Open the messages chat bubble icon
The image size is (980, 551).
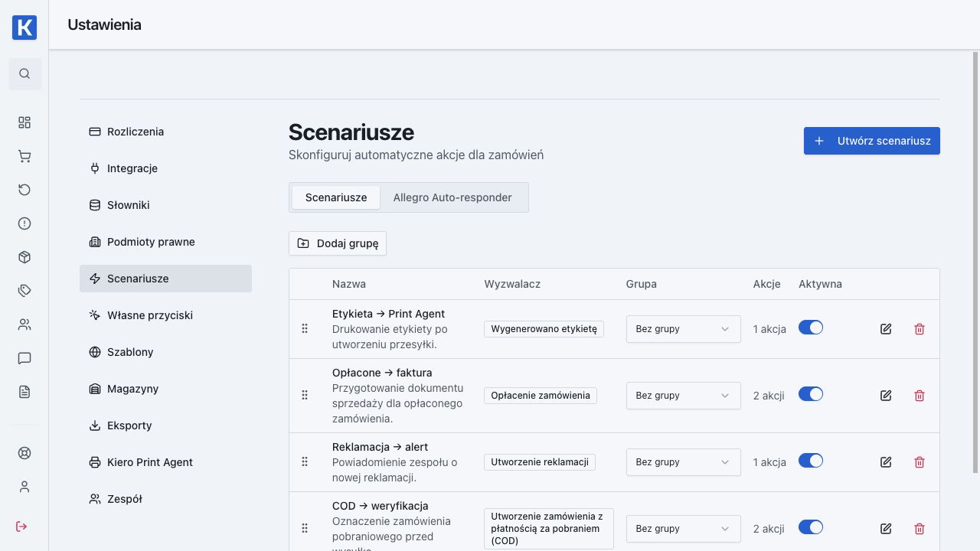pos(24,358)
